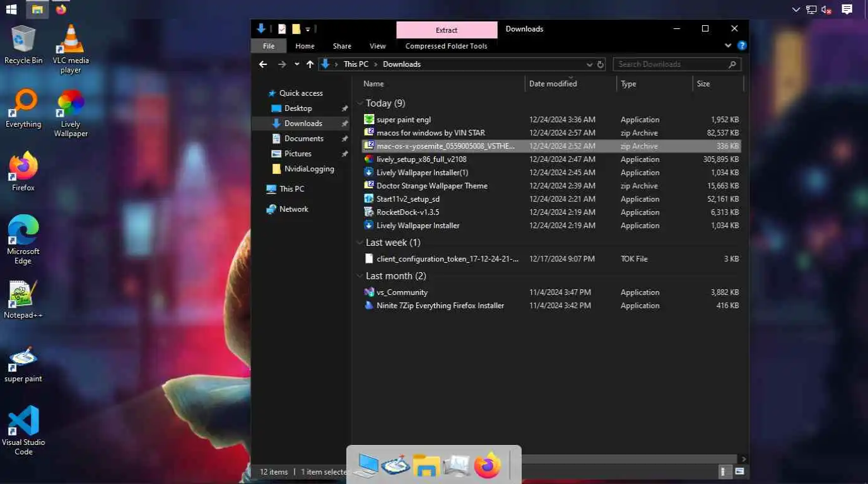The width and height of the screenshot is (868, 484).
Task: Launch VLC media player shortcut
Action: (71, 49)
